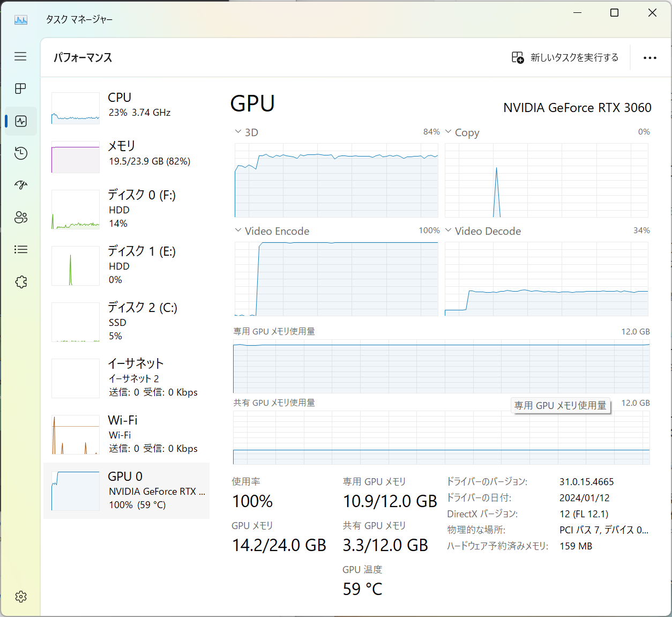Click the NVIDIA GeForce RTX 3060 title
This screenshot has height=617, width=672.
coord(577,108)
